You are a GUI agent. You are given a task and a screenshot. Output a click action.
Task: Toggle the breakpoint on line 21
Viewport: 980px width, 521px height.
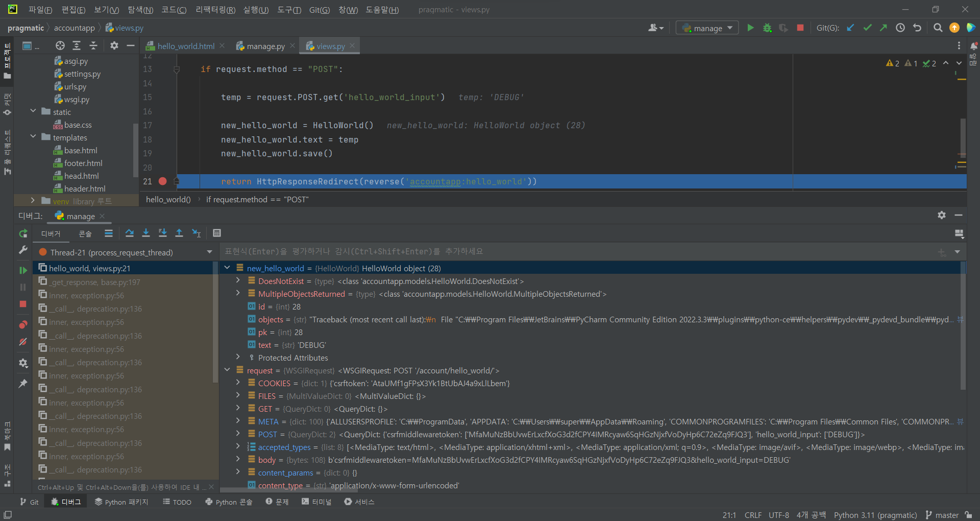[162, 181]
